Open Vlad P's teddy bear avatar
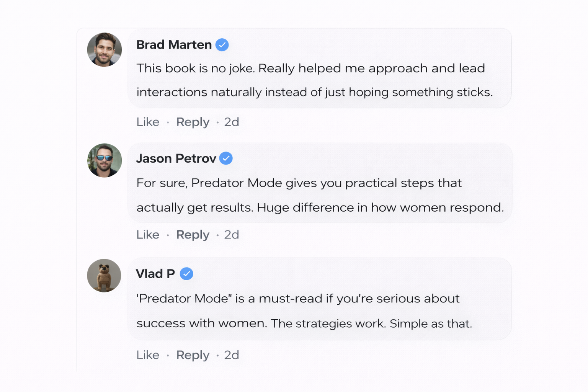 (104, 276)
